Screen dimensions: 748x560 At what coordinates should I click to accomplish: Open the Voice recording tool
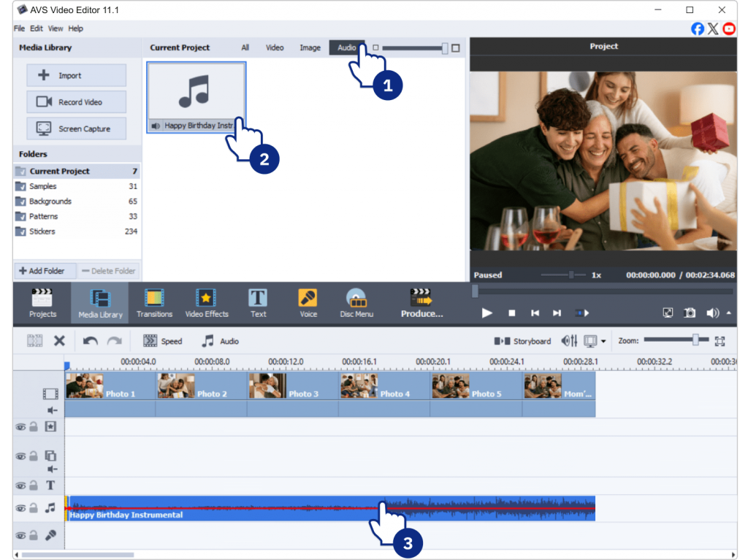click(x=308, y=303)
